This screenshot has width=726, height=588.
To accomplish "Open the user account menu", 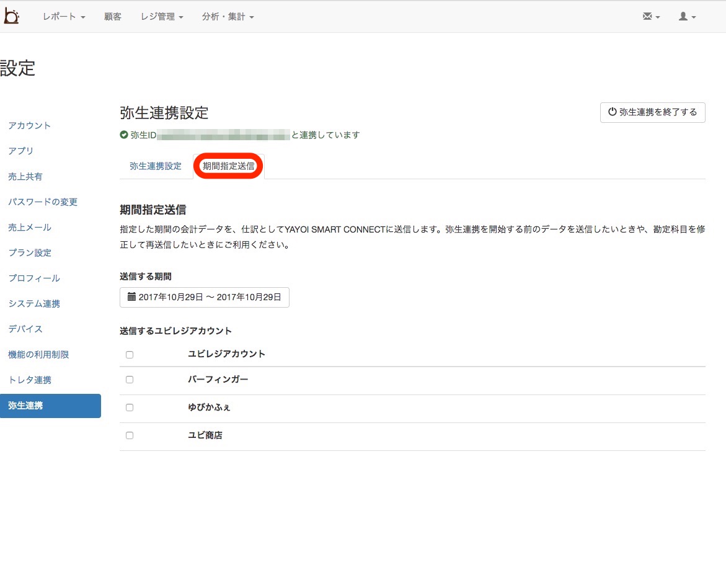I will click(x=687, y=17).
